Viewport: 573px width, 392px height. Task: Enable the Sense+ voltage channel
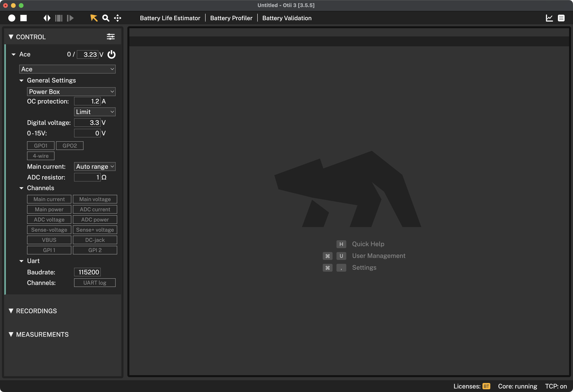click(x=95, y=230)
